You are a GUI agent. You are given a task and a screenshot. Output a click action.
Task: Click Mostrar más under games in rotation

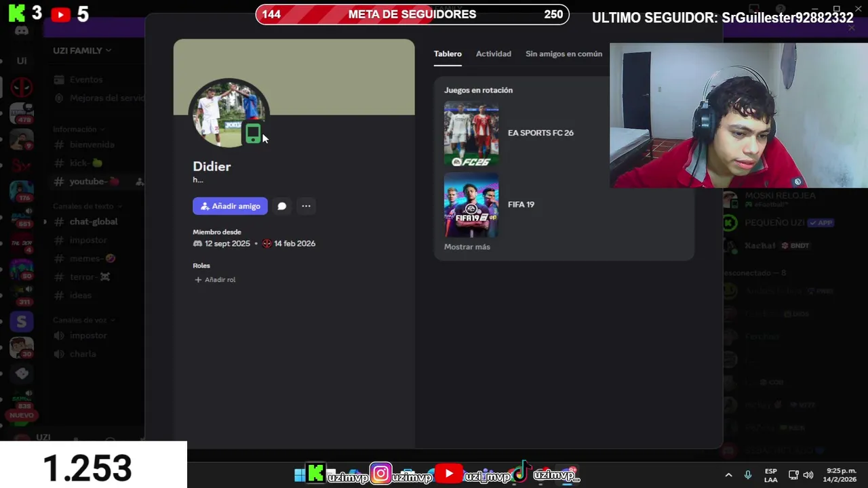[467, 247]
